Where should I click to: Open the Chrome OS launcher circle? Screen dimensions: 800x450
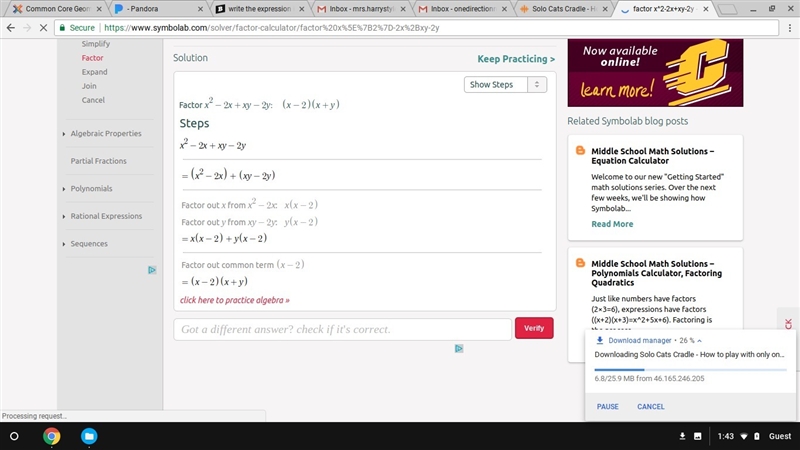(14, 436)
